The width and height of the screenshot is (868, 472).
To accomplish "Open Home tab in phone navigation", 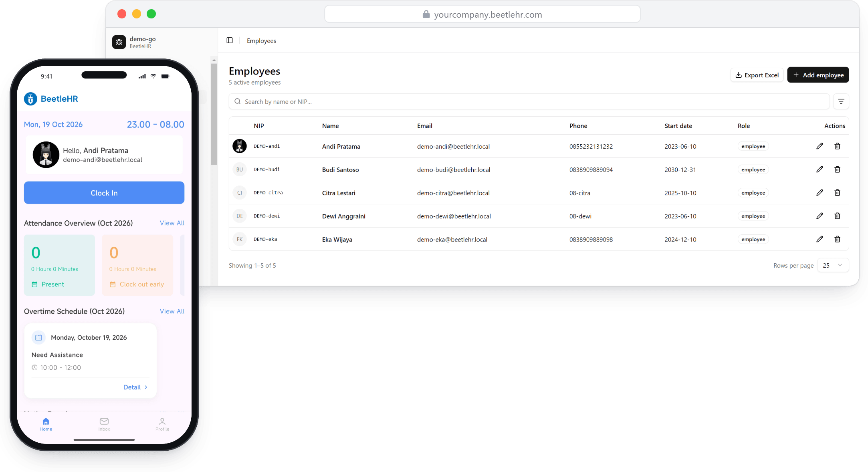I will [x=46, y=424].
